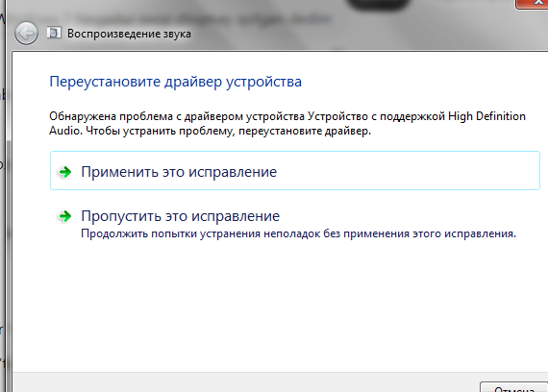Click text 'Продолжить попытки устранения неполадок'
The height and width of the screenshot is (392, 548).
tap(200, 233)
